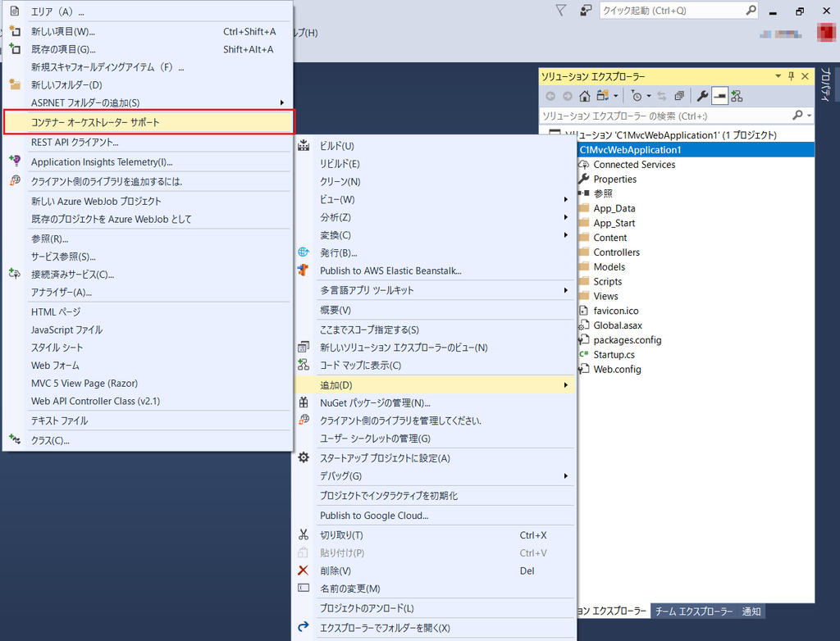Click the 切り取り(T) scissors icon
Screen dimensions: 840x641
[304, 534]
